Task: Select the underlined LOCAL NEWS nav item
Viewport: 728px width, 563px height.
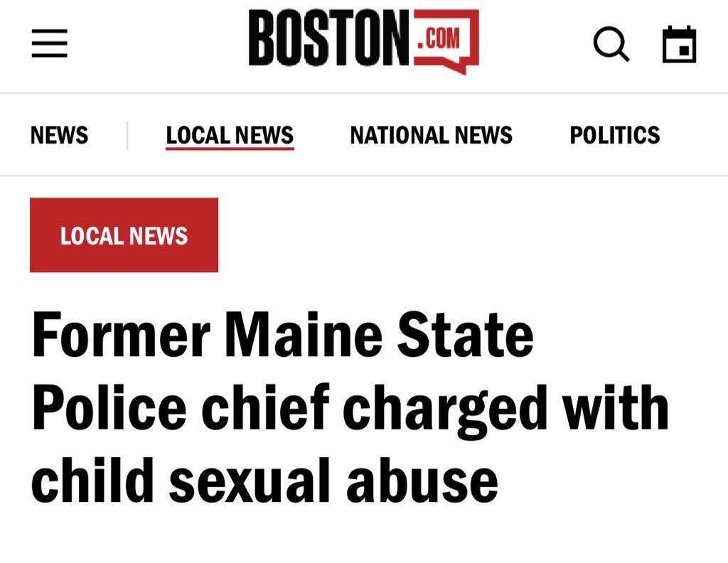Action: 230,135
